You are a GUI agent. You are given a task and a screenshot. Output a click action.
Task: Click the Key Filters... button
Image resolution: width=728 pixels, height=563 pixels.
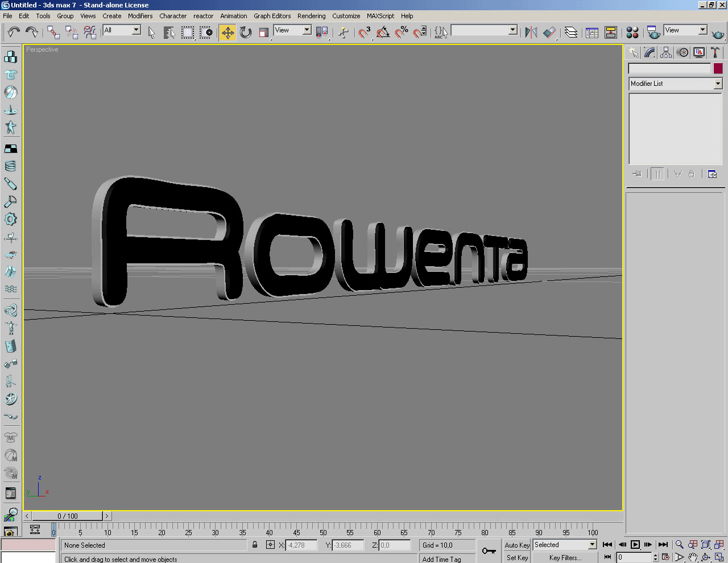tap(565, 558)
